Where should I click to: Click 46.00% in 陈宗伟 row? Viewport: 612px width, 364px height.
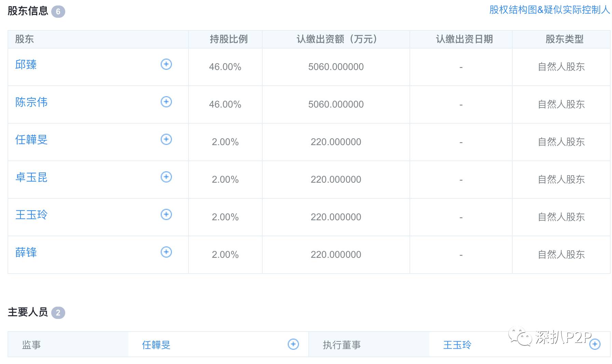click(225, 104)
